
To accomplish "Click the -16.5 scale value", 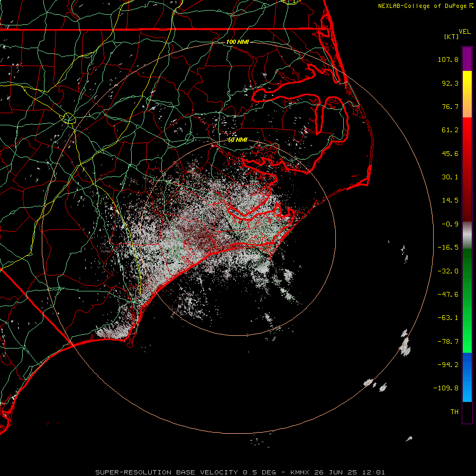I will tap(448, 248).
